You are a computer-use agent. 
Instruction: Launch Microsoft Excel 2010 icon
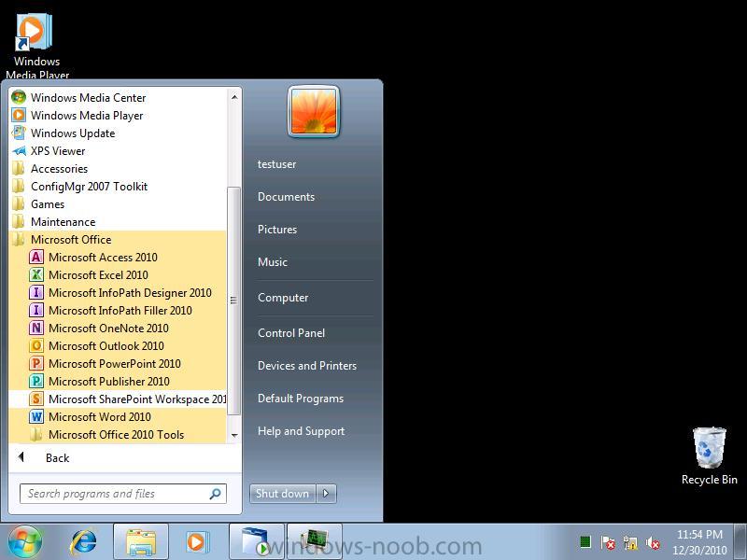[36, 274]
